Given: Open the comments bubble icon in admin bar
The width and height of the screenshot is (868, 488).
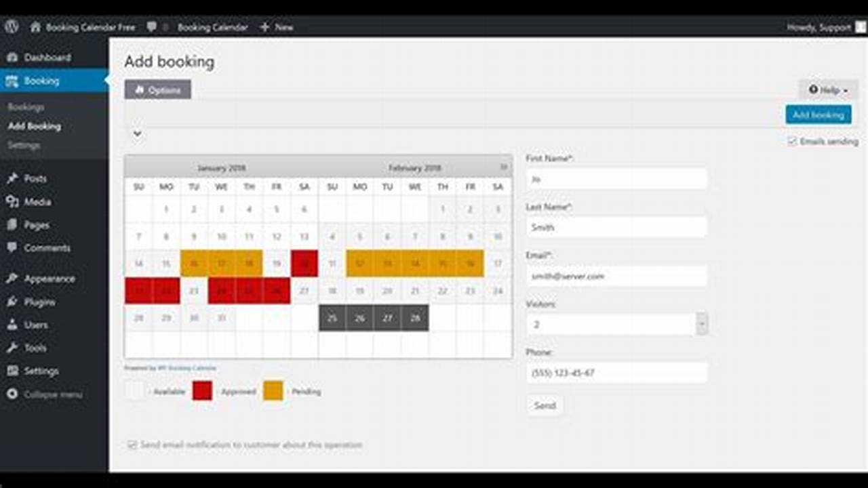Looking at the screenshot, I should point(152,27).
